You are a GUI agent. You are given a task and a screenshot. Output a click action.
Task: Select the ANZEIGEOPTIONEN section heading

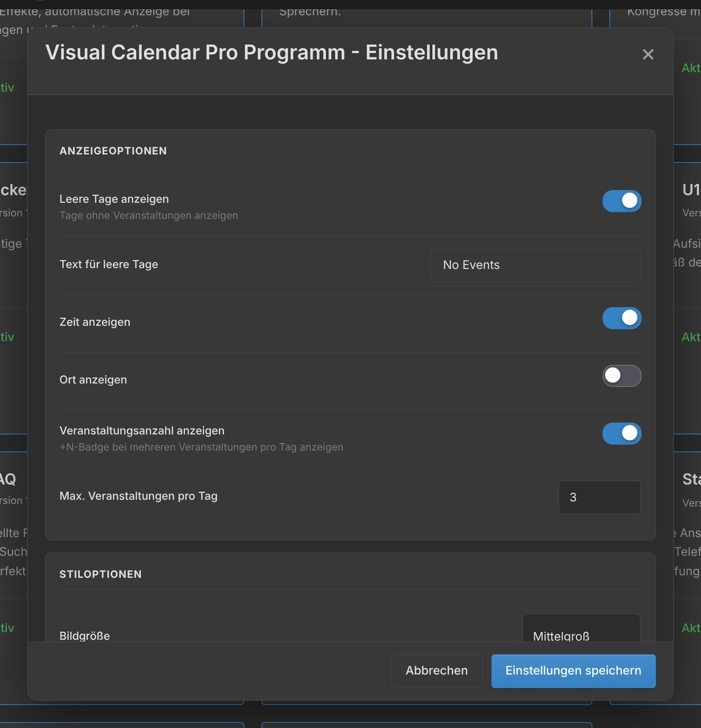[x=113, y=151]
